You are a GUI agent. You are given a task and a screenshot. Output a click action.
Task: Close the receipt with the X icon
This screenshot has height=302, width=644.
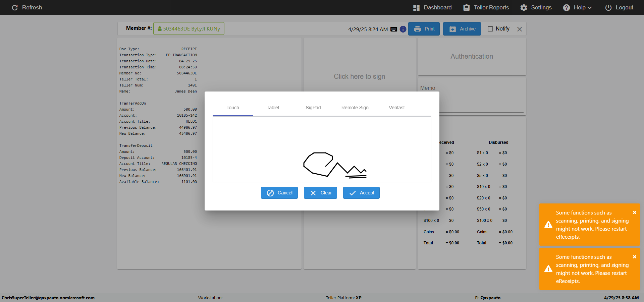pyautogui.click(x=520, y=29)
